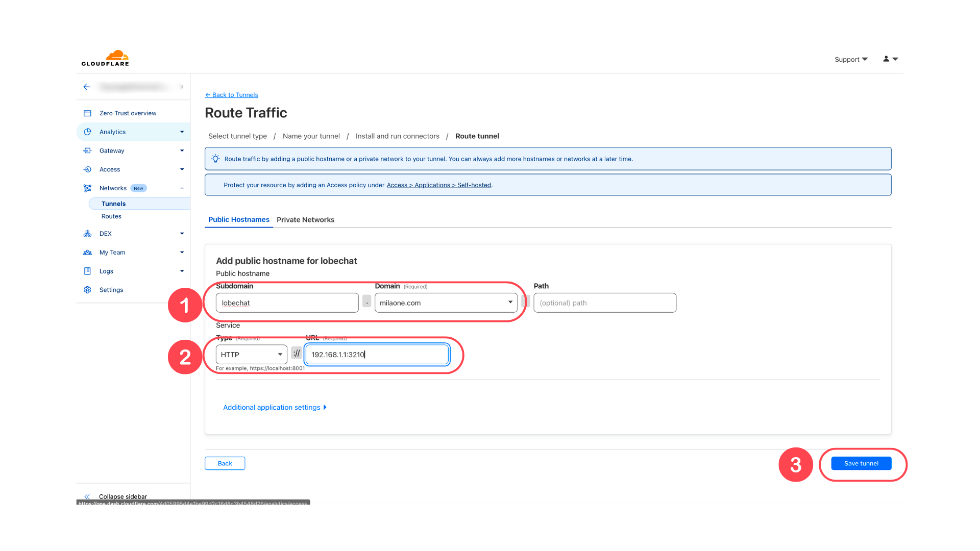This screenshot has width=980, height=551.
Task: Open the service Type dropdown set to HTTP
Action: 251,355
